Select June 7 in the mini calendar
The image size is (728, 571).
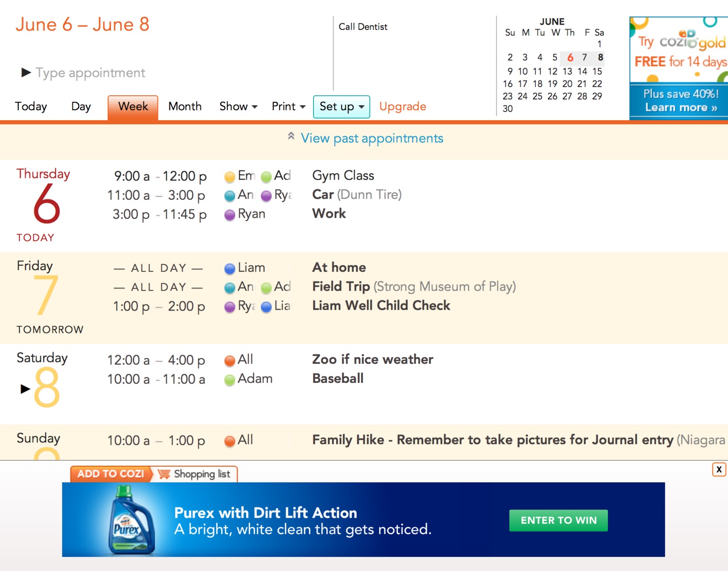[585, 57]
